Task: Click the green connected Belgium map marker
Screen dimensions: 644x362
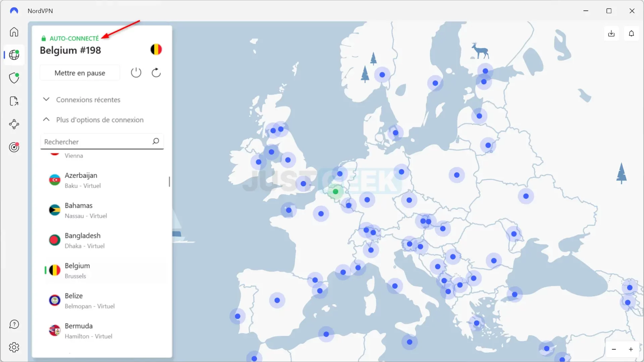Action: (x=335, y=192)
